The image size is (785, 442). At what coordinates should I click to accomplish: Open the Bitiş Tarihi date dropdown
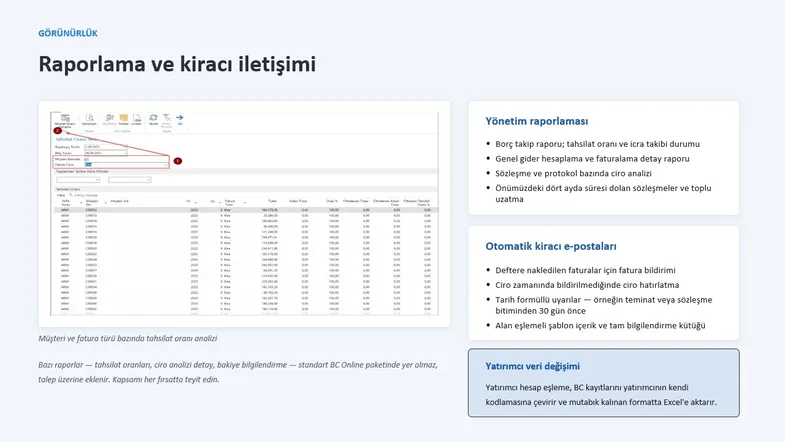(125, 153)
